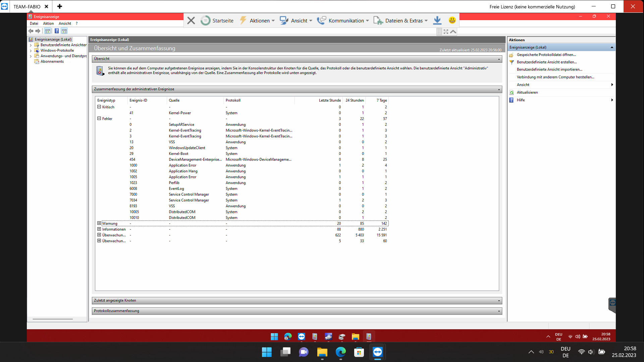Click the fullscreen icon on TeamViewer toolbar
This screenshot has width=644, height=362.
[446, 32]
